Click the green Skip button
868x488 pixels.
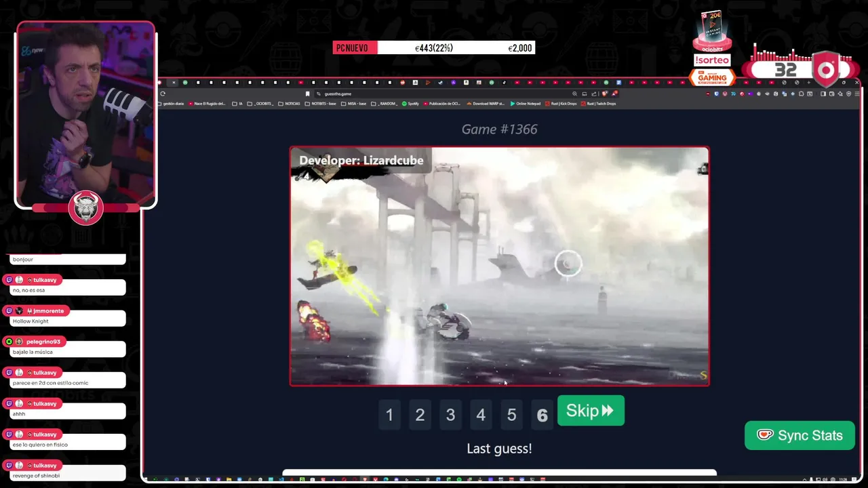(591, 411)
